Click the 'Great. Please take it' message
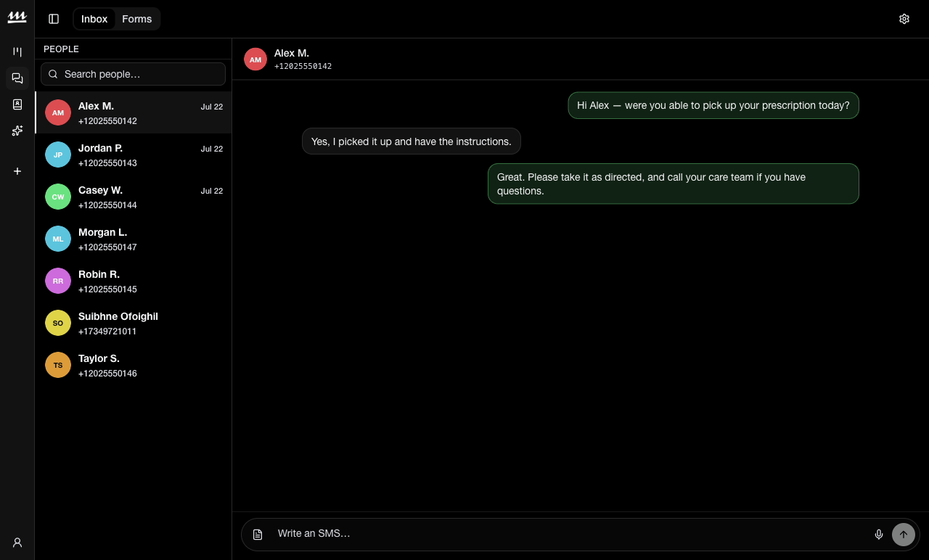The height and width of the screenshot is (560, 929). 674,184
